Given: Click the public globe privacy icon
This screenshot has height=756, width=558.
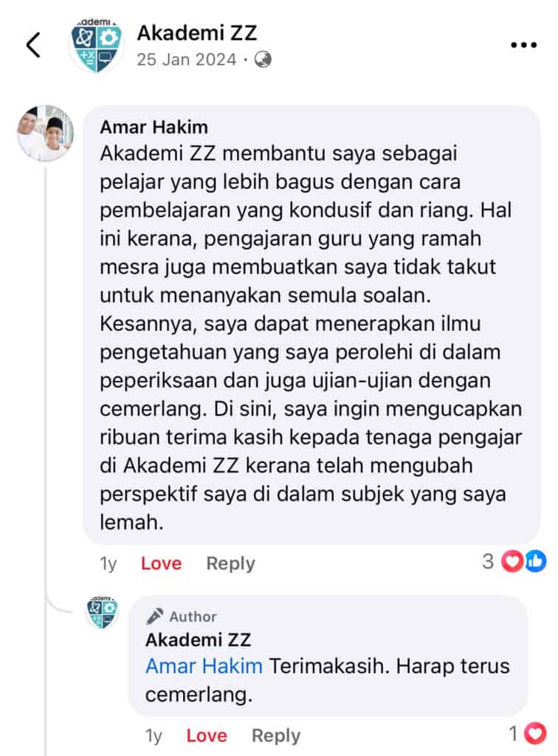Looking at the screenshot, I should [263, 59].
